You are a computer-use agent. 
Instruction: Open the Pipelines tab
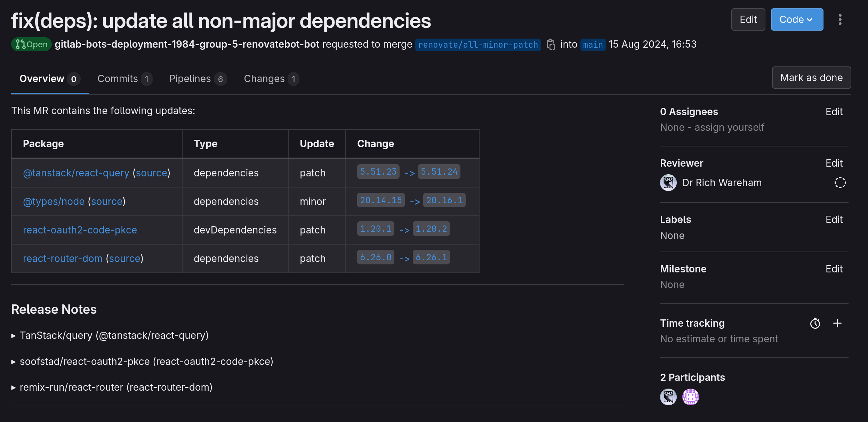click(197, 79)
